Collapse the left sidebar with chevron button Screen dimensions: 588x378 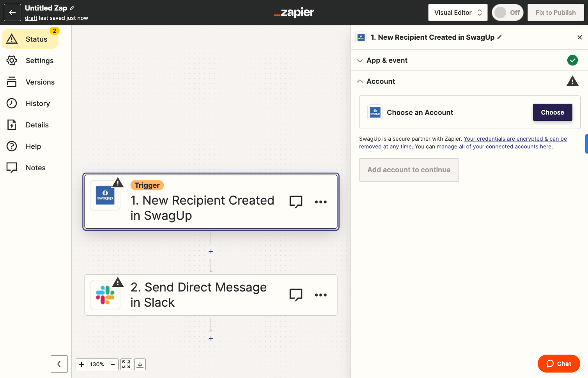coord(59,364)
